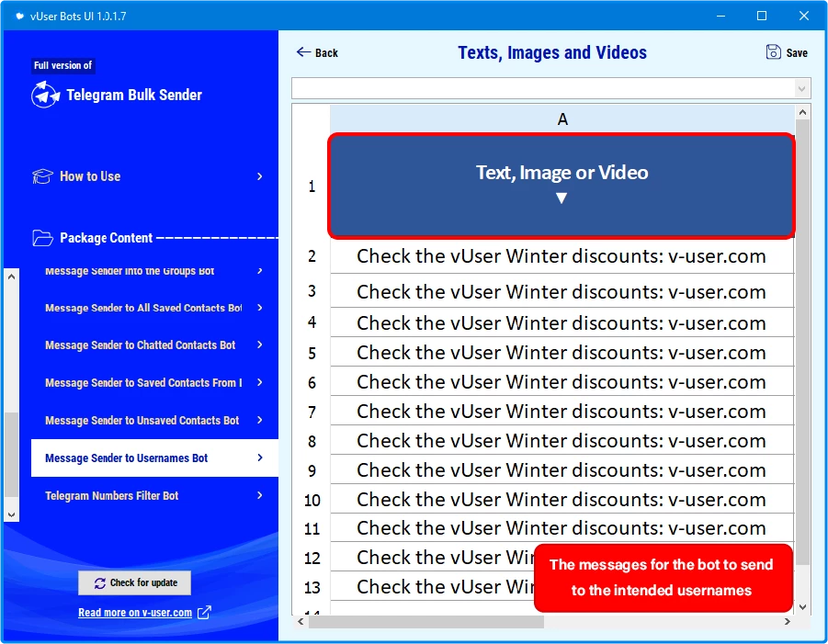The width and height of the screenshot is (828, 644).
Task: Select row 2 header number
Action: [x=312, y=256]
